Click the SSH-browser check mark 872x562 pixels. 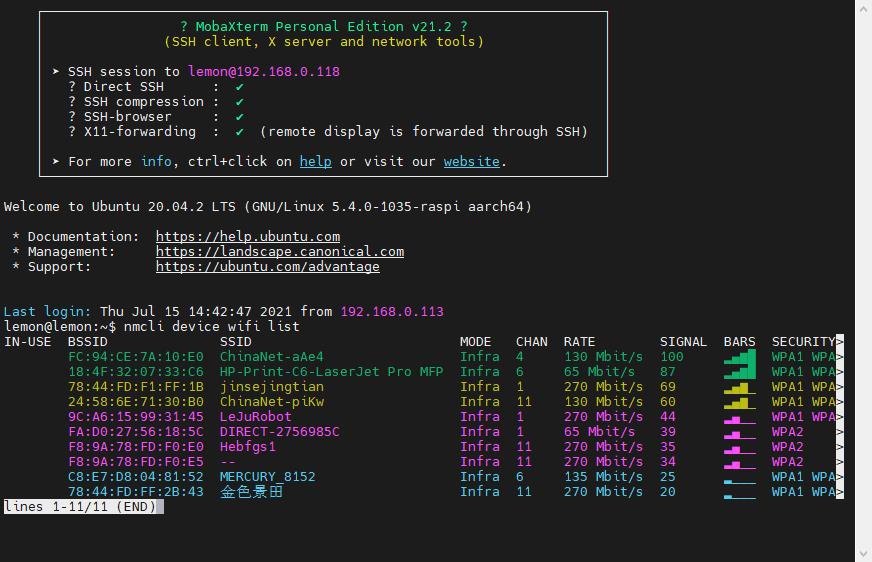[x=239, y=117]
